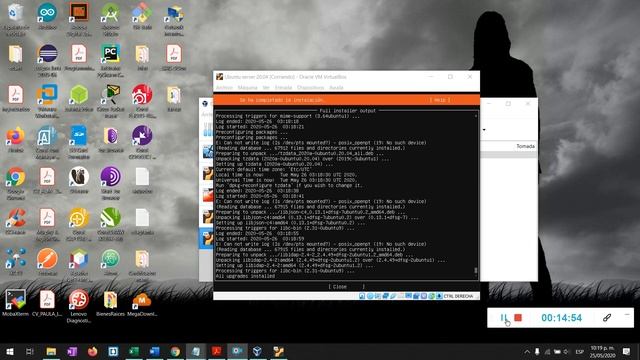Open the VMware Workstation desktop shortcut
640x360 pixels.
[47, 101]
